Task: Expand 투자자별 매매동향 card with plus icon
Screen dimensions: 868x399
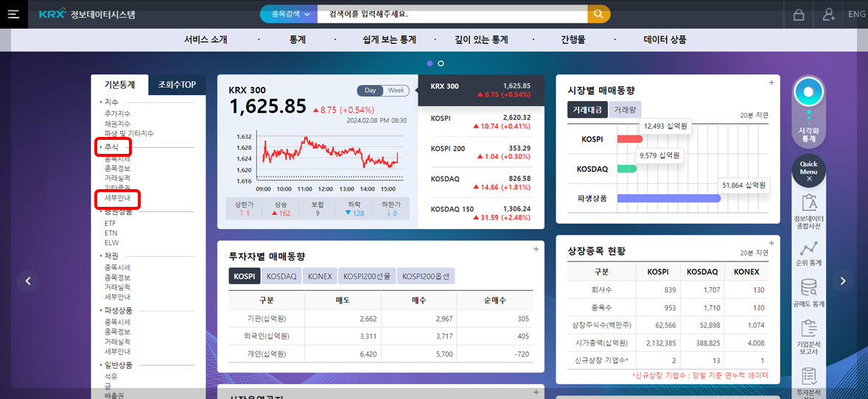Action: [x=536, y=249]
